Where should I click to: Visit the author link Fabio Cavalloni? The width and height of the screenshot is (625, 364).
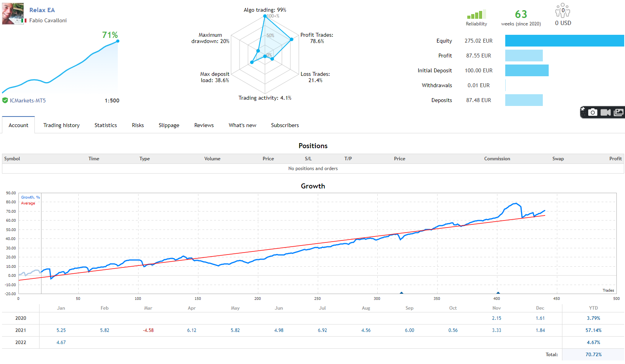click(x=48, y=20)
